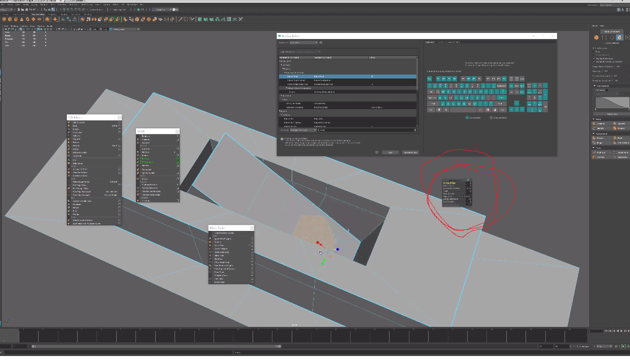The image size is (630, 364).
Task: Switch to Object selection cube icon
Action: click(x=597, y=37)
